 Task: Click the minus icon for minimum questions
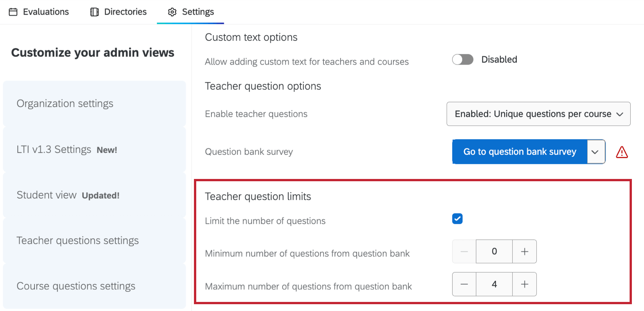pyautogui.click(x=464, y=251)
